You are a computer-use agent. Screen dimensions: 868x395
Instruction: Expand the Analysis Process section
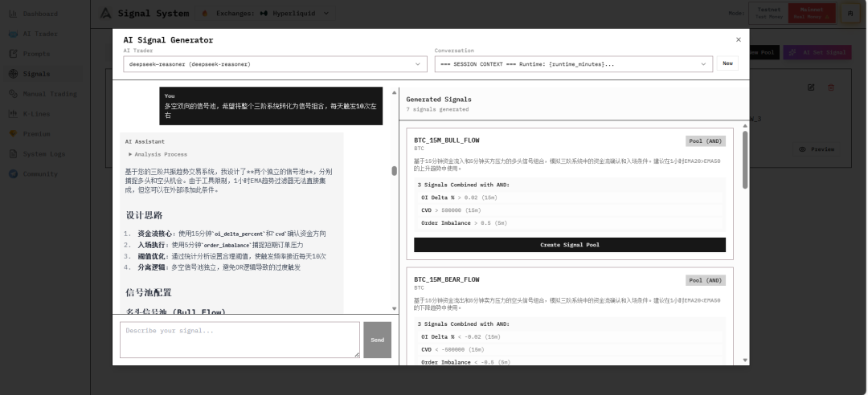tap(158, 154)
